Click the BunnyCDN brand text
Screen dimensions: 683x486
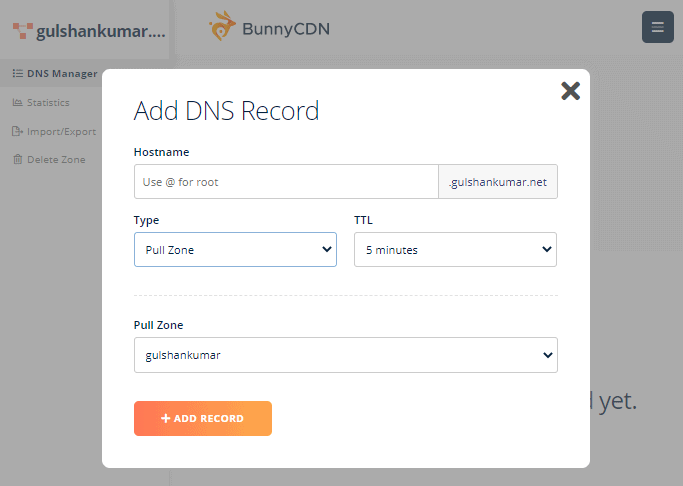coord(286,29)
